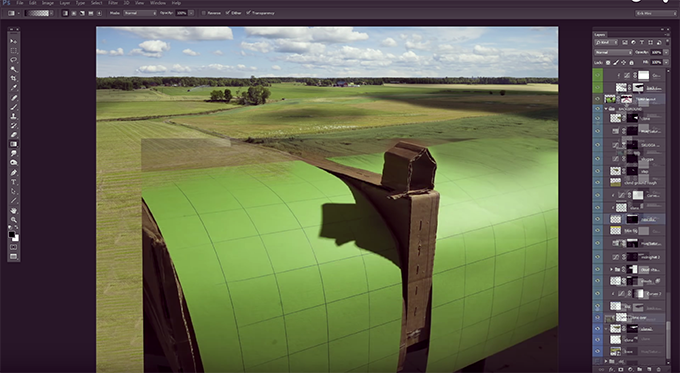Select the Pen tool

[x=13, y=173]
